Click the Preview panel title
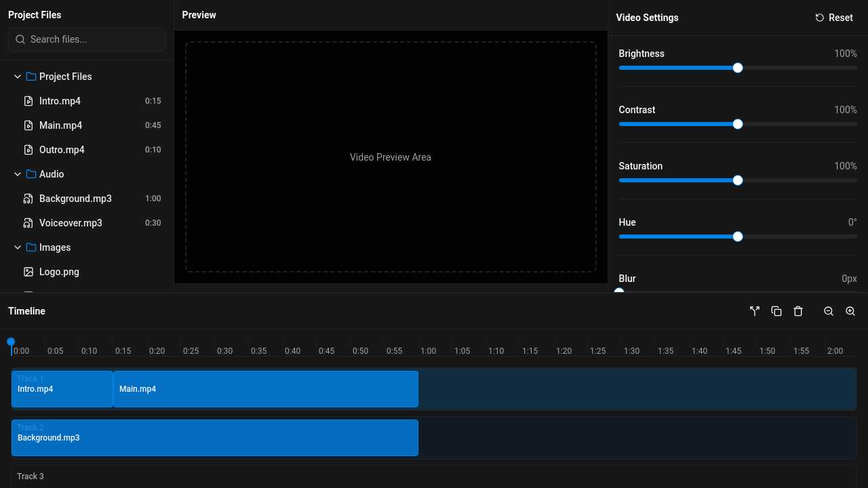This screenshot has height=488, width=868. point(199,15)
